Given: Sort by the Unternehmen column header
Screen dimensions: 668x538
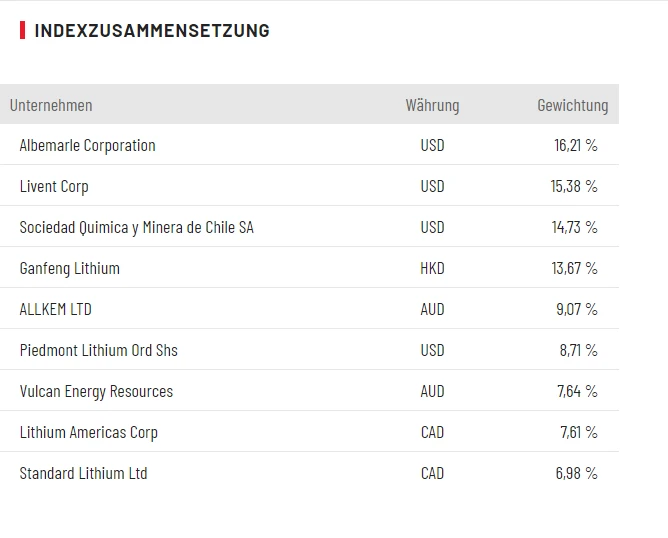Looking at the screenshot, I should point(51,105).
